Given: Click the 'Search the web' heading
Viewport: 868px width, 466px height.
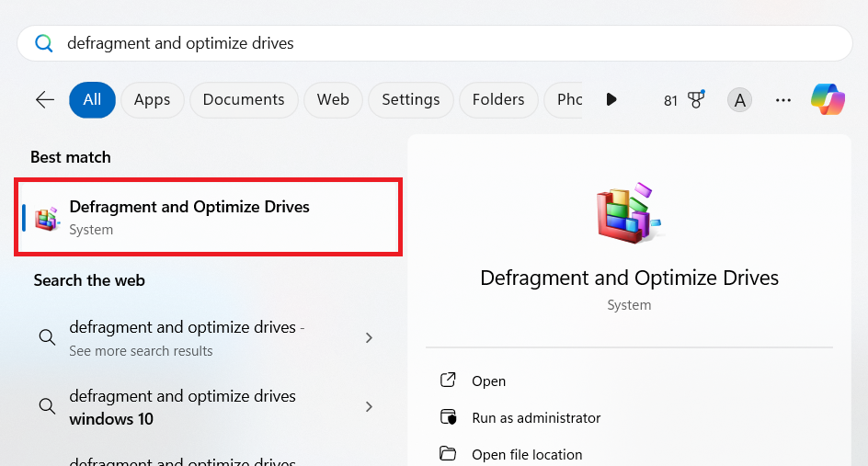Looking at the screenshot, I should [89, 280].
